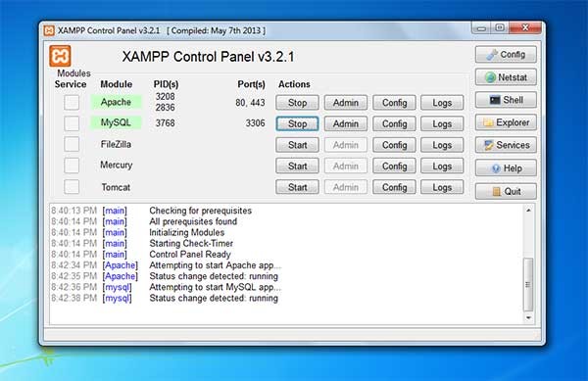The image size is (588, 381).
Task: Stop the Apache module
Action: [297, 103]
